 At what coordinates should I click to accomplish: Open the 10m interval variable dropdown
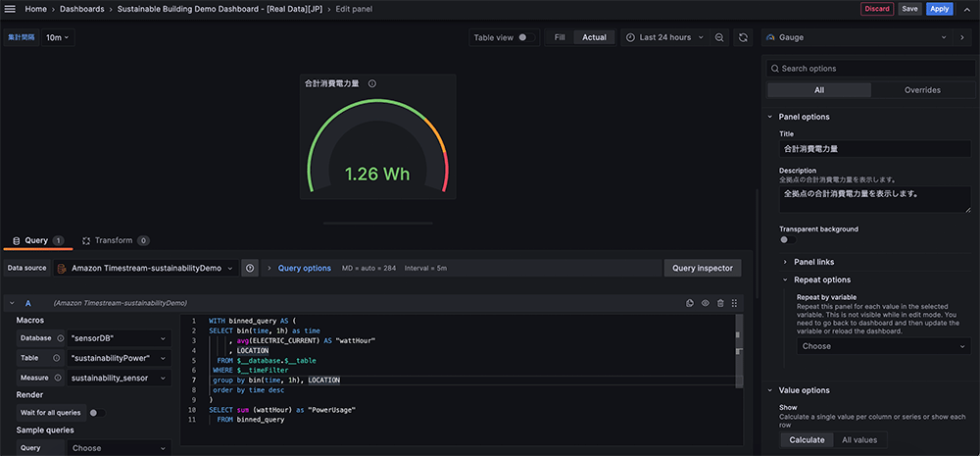click(58, 37)
